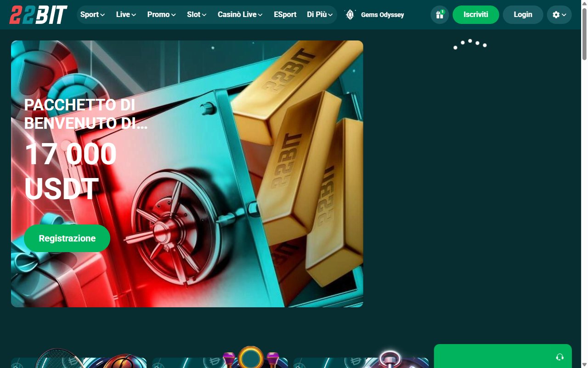The width and height of the screenshot is (588, 368).
Task: Expand the Di Più menu
Action: point(320,15)
